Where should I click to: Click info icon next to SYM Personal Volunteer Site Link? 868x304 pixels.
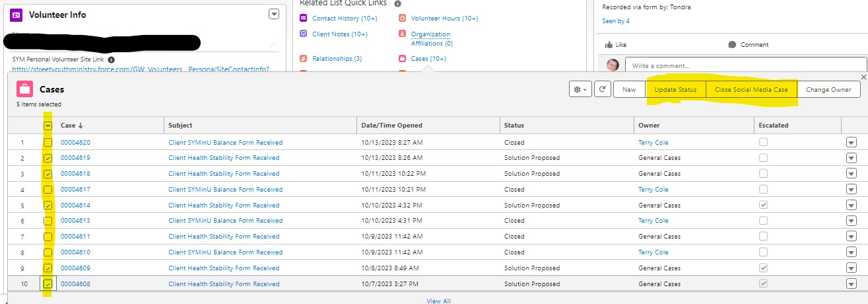(111, 59)
